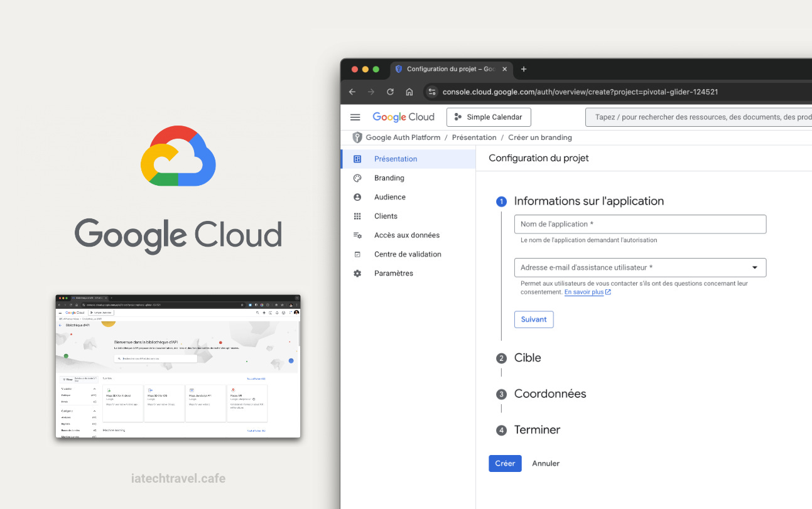Open Simple Calendar selector in small window
This screenshot has width=812, height=509.
point(101,313)
